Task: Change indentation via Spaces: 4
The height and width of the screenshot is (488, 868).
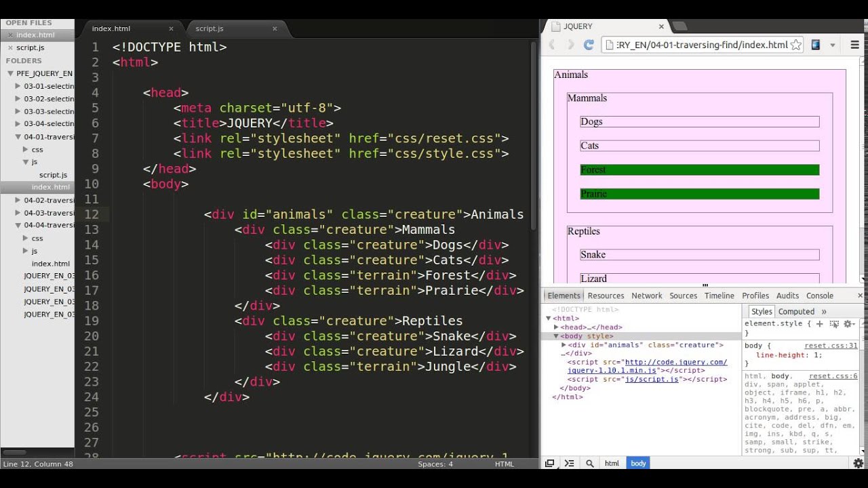Action: 435,464
